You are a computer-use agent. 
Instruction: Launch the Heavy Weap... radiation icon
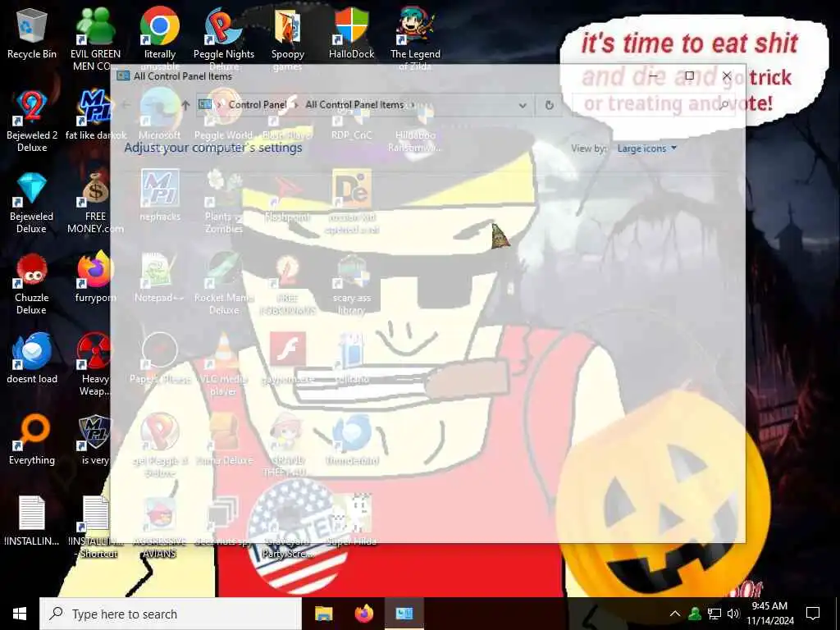point(95,365)
